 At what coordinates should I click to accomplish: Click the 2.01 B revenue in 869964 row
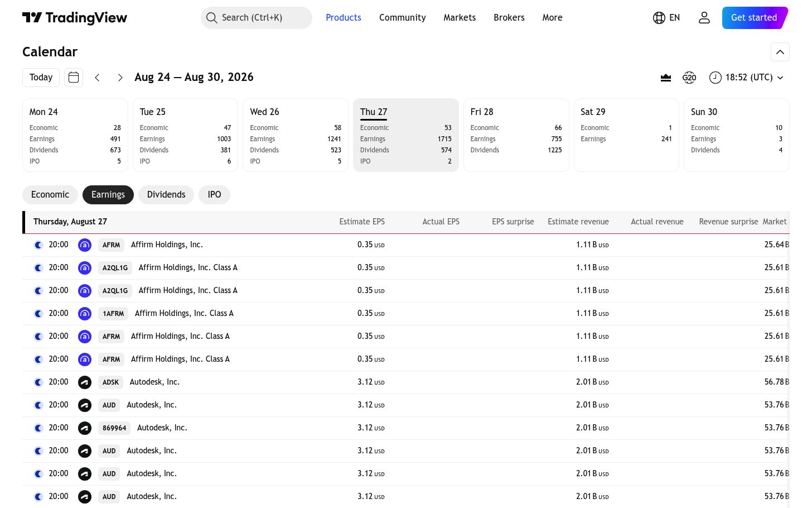click(592, 428)
